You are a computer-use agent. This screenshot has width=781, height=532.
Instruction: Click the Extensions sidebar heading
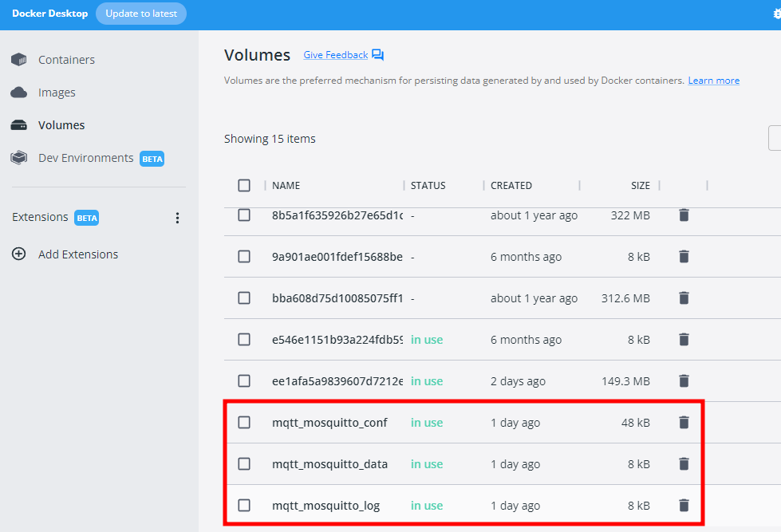[x=40, y=217]
